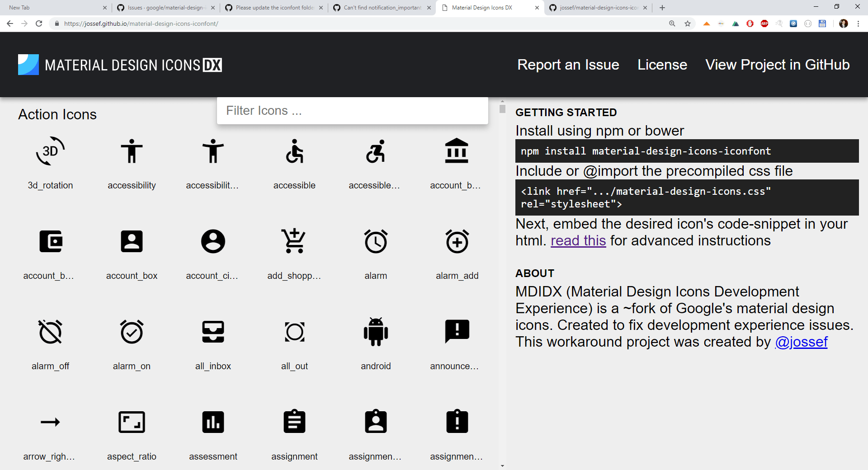Open the "read this" instructions link

tap(578, 240)
